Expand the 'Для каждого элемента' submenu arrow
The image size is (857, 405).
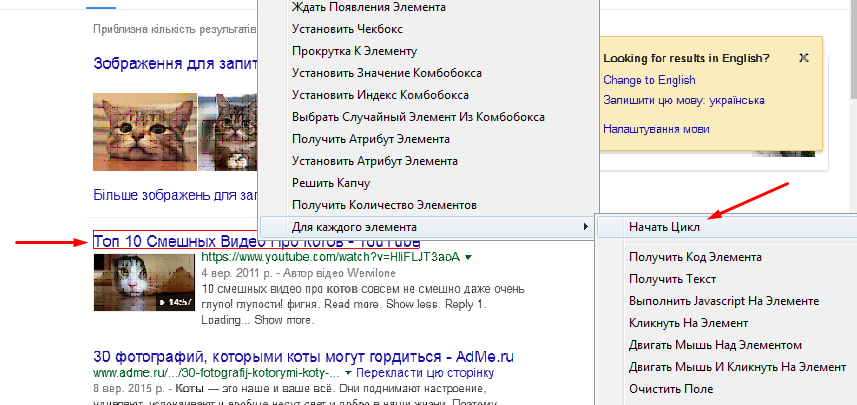point(585,227)
